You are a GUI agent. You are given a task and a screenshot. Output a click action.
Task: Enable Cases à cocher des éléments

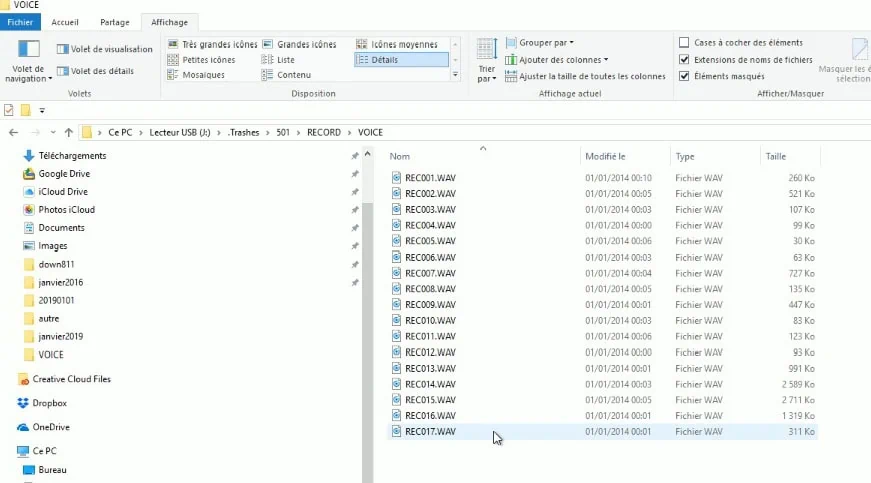pyautogui.click(x=684, y=43)
